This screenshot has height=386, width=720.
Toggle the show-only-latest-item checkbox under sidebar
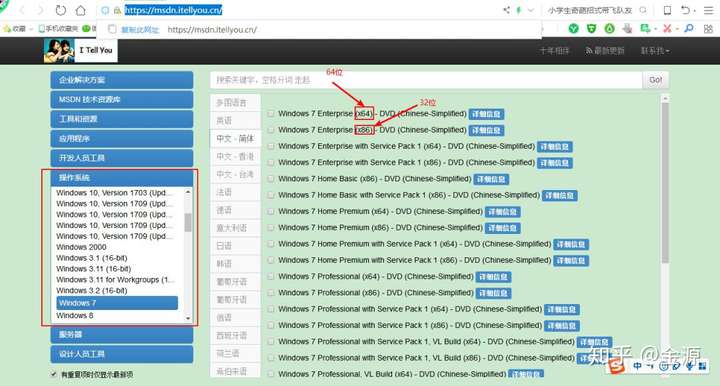tap(54, 375)
